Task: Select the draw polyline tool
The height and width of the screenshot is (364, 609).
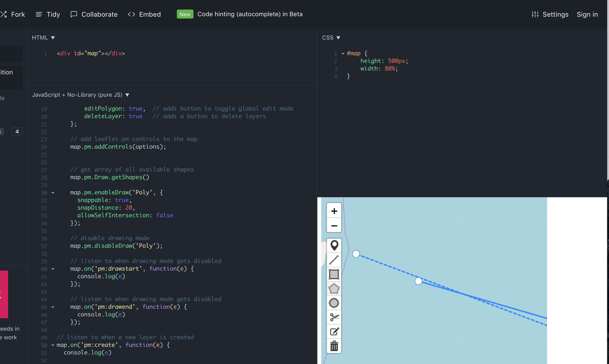Action: (x=334, y=260)
